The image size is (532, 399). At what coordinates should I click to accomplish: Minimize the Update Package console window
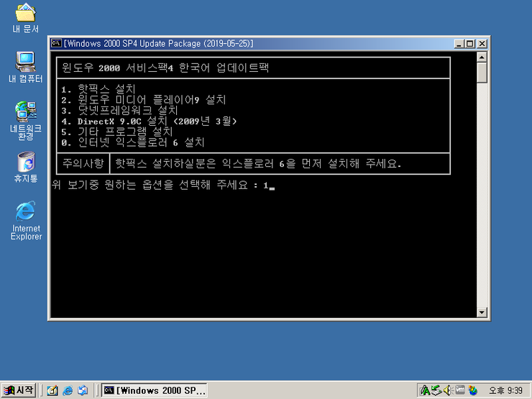click(459, 44)
